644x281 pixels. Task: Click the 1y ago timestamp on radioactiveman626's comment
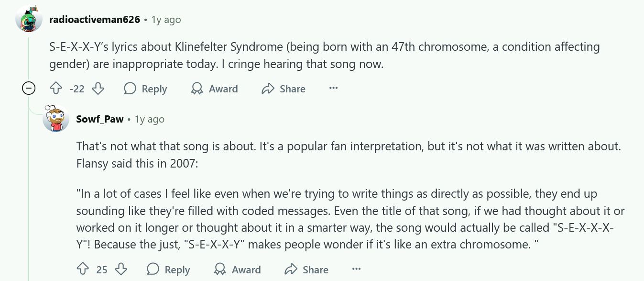(166, 20)
